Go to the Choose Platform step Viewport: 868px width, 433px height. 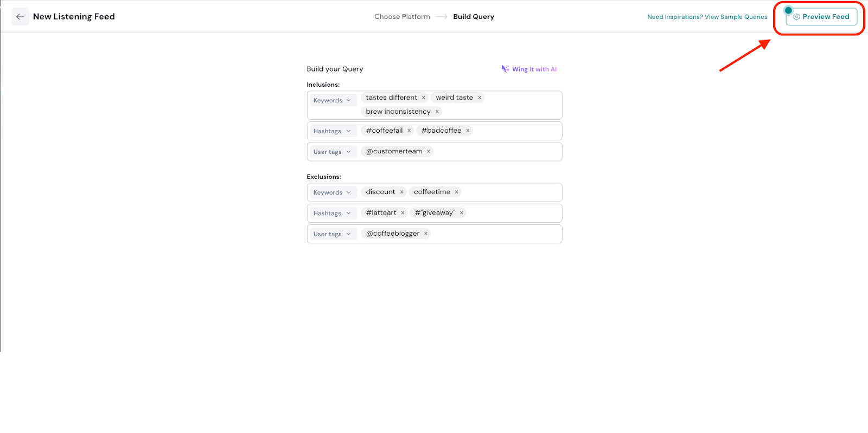(x=402, y=17)
